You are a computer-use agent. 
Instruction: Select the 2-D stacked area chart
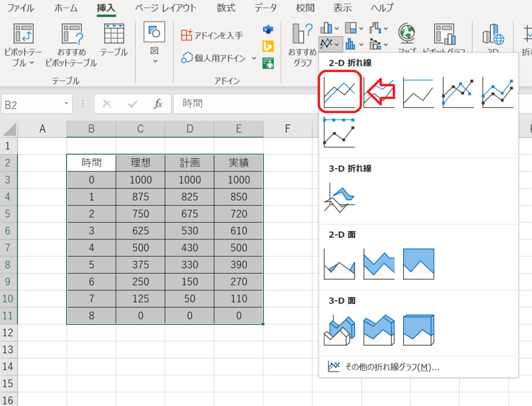(x=379, y=264)
